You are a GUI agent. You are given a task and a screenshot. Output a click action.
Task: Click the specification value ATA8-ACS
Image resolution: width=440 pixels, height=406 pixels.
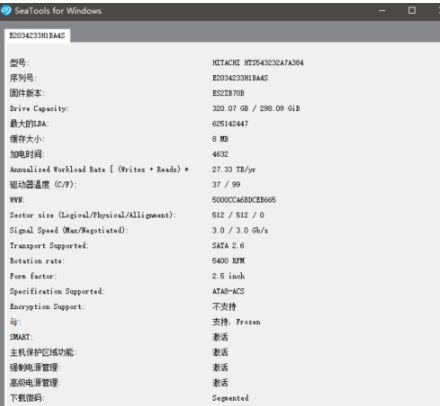click(x=228, y=291)
